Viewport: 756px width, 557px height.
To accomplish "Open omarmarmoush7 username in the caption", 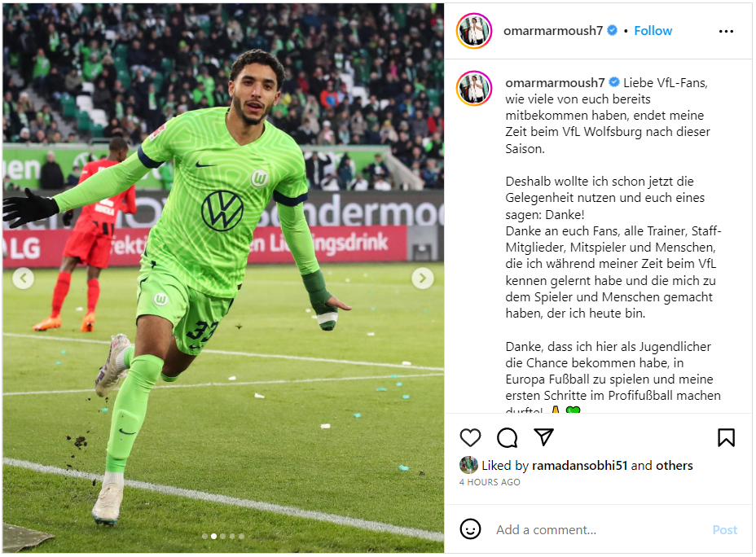I will point(555,83).
